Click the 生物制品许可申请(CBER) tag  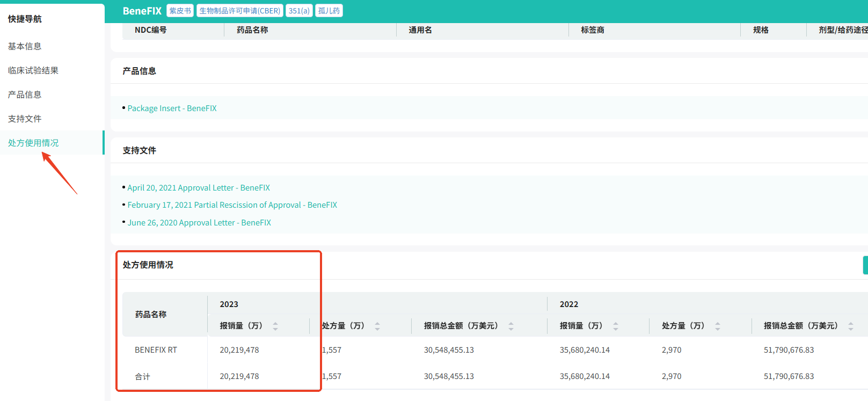tap(239, 11)
